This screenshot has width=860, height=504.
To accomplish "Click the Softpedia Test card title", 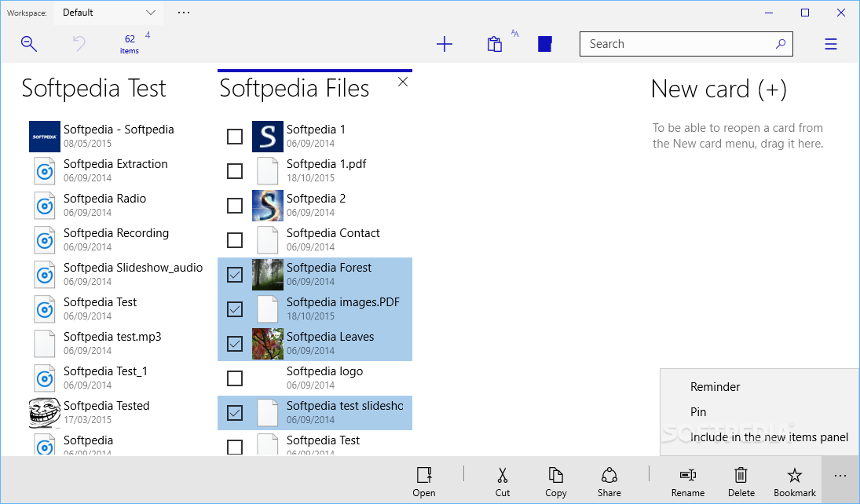I will coord(93,88).
